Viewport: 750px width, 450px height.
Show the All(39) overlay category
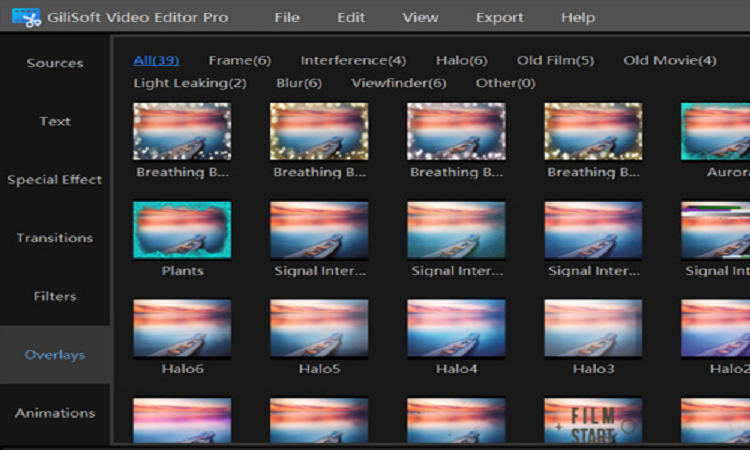pyautogui.click(x=156, y=61)
